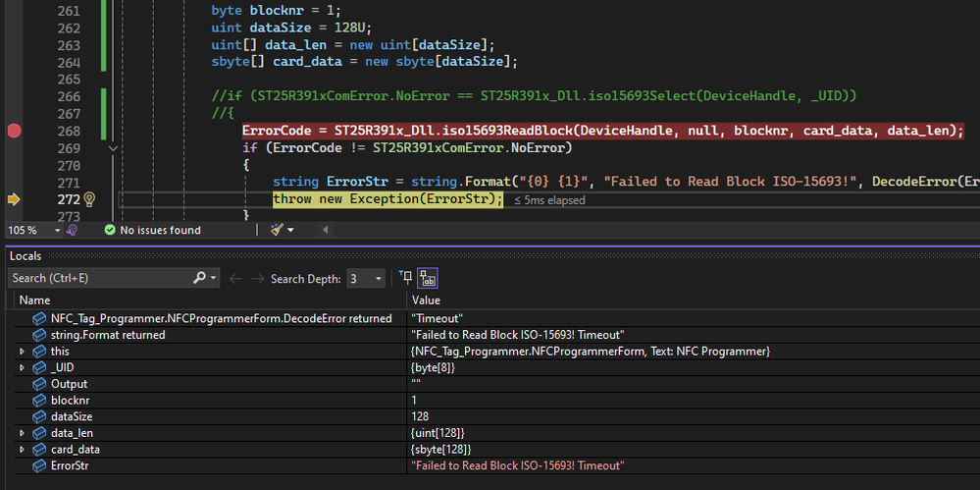
Task: Click the breakpoint red dot on line 268
Action: [14, 131]
